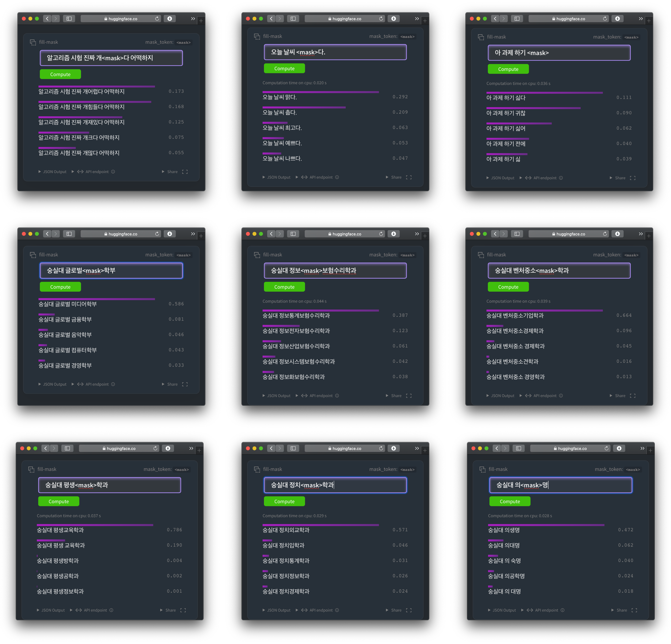Toggle sidebar icon in '알고리즘 시험' window toolbar

[x=69, y=19]
